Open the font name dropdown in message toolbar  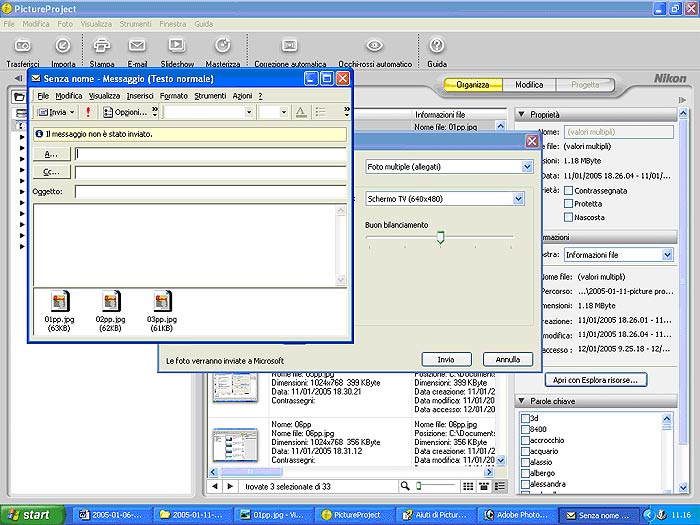249,112
